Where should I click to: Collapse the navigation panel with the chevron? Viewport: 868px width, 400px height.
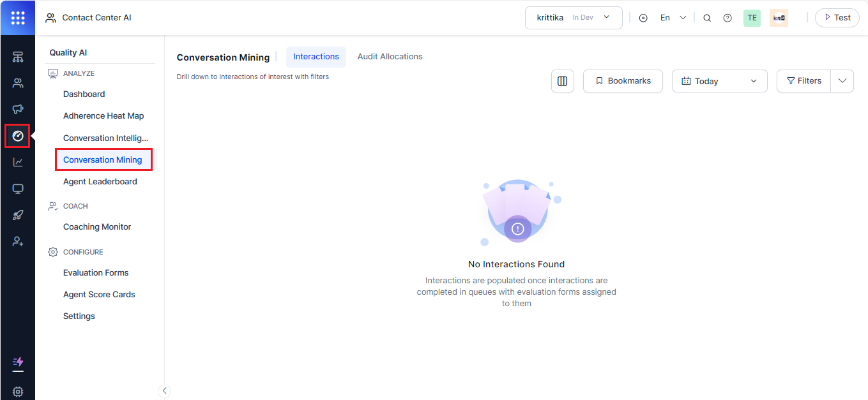click(164, 390)
